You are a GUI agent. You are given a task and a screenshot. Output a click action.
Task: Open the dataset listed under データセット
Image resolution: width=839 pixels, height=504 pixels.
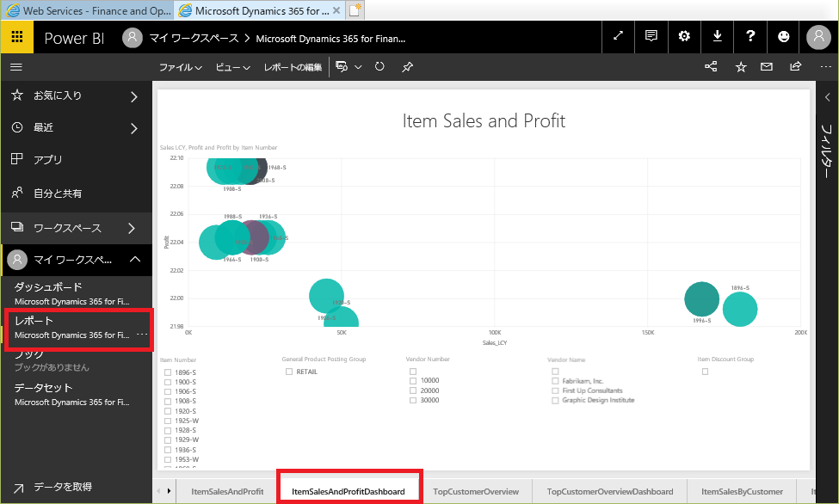(71, 402)
